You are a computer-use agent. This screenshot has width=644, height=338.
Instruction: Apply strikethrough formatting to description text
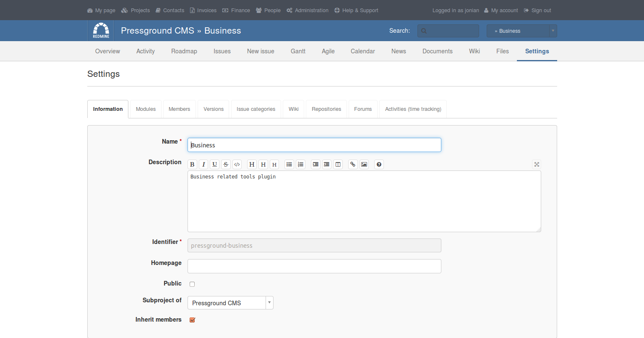226,164
